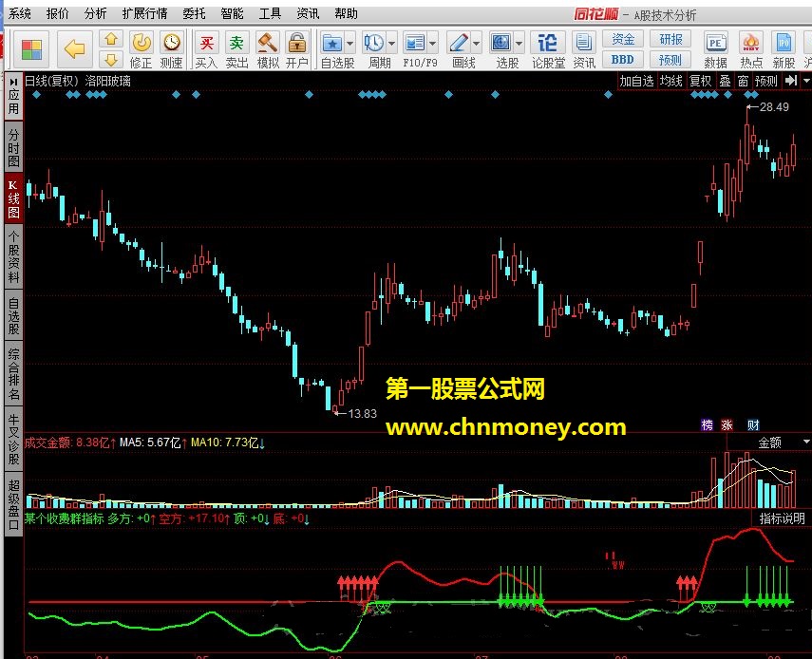Open the 分析 menu

coord(95,13)
